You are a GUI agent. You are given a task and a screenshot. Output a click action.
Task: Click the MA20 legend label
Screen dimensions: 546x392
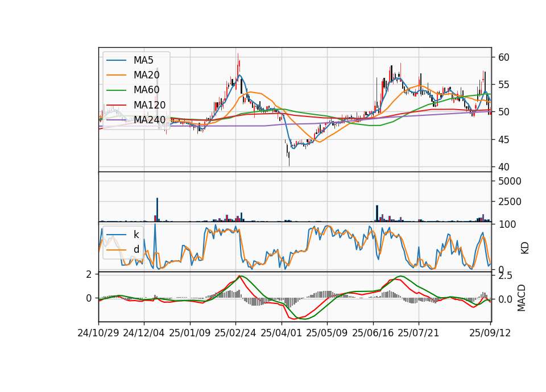146,75
